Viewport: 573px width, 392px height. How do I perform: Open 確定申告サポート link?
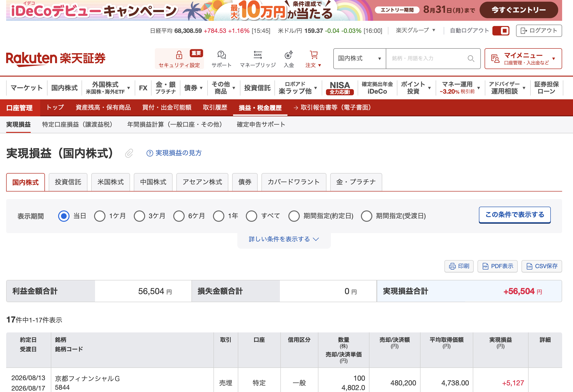(x=261, y=125)
